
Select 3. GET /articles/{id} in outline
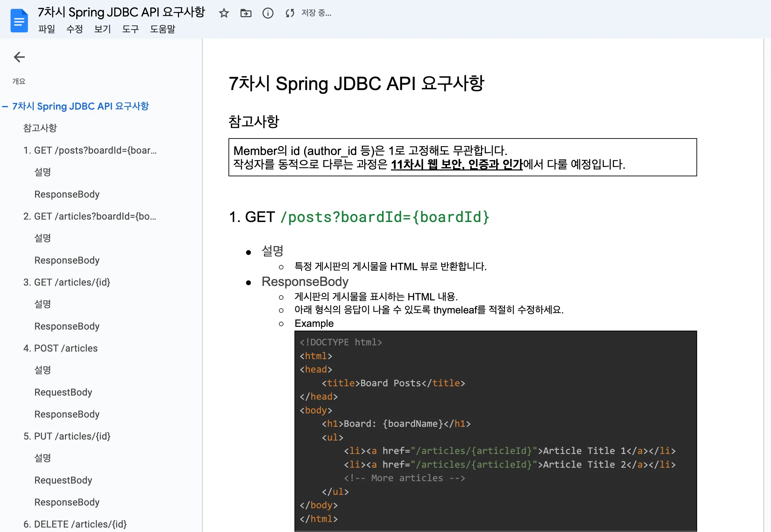67,282
